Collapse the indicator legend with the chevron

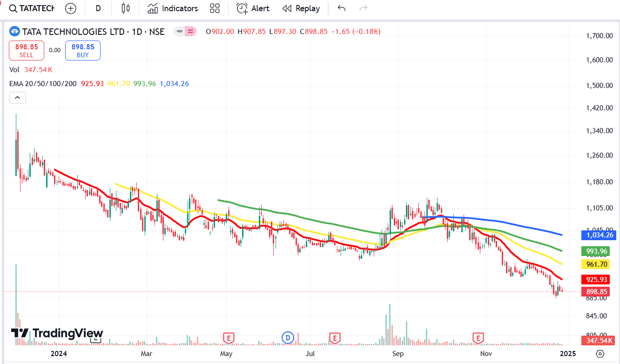[18, 98]
